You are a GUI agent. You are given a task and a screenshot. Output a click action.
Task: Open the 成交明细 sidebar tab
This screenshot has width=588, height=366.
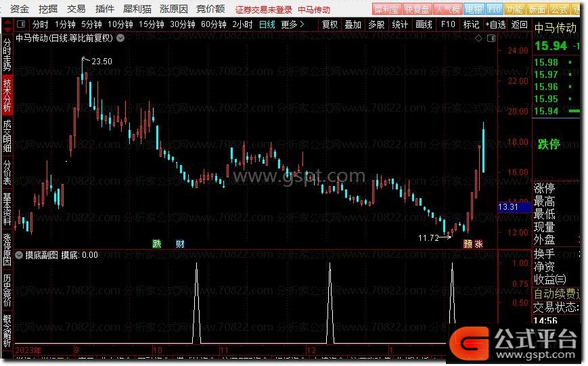[7, 136]
